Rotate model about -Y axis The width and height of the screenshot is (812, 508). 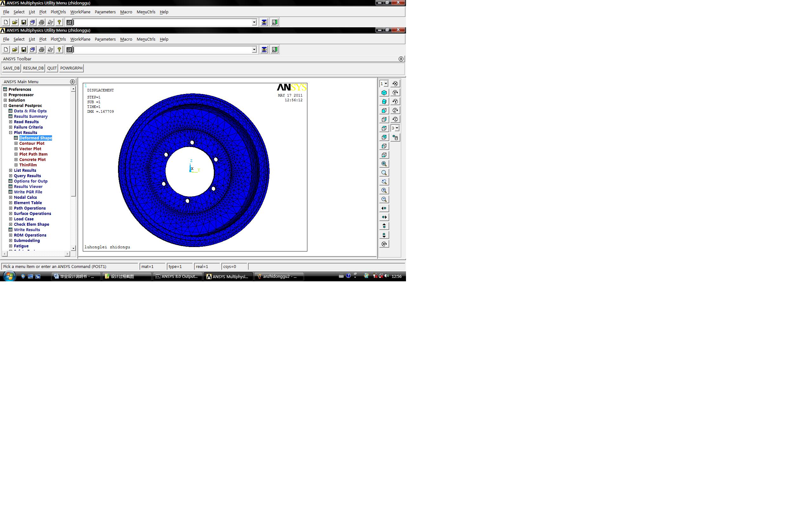[395, 102]
